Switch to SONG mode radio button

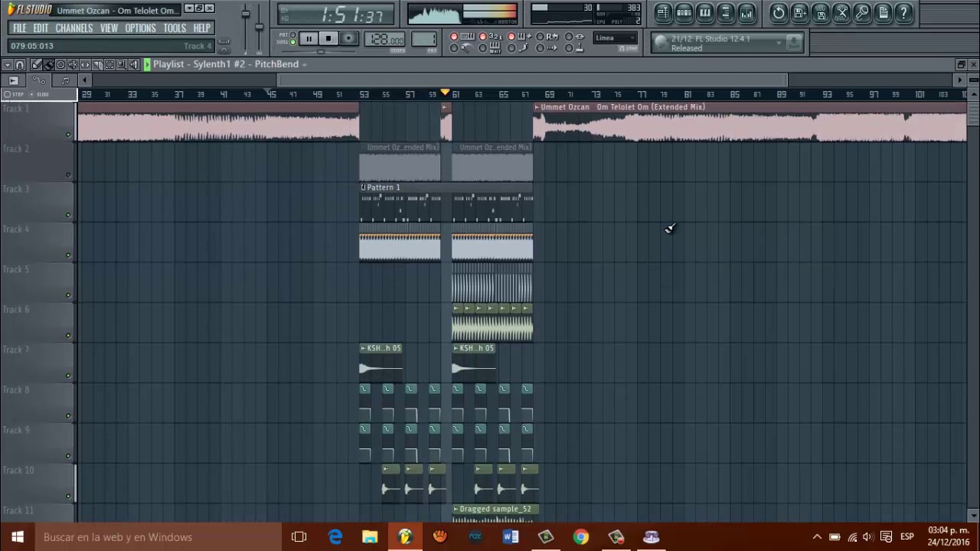click(x=292, y=42)
